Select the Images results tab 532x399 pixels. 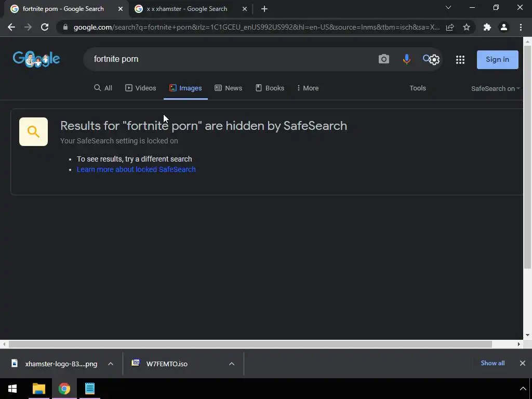(x=185, y=88)
